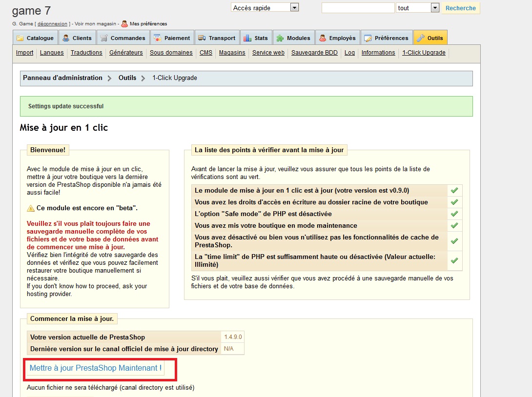Screen dimensions: 532x397
Task: Open the Générateurs submenu link
Action: [126, 53]
